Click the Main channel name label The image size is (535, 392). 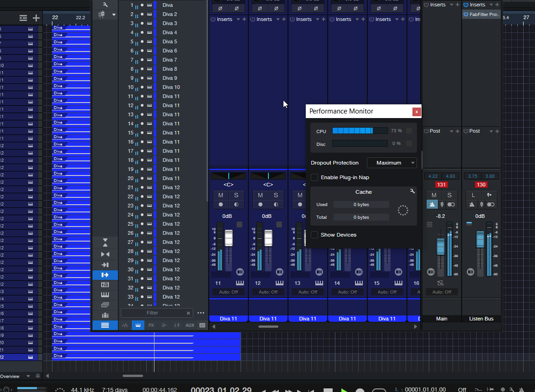442,319
